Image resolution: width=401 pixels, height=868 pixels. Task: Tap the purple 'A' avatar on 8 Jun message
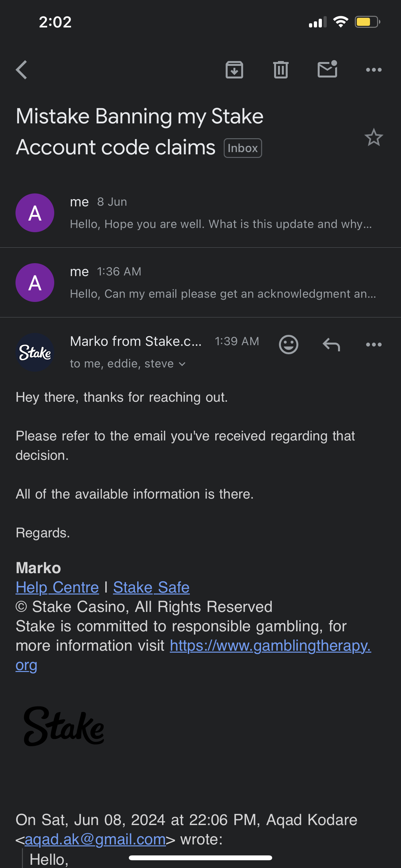pos(35,213)
